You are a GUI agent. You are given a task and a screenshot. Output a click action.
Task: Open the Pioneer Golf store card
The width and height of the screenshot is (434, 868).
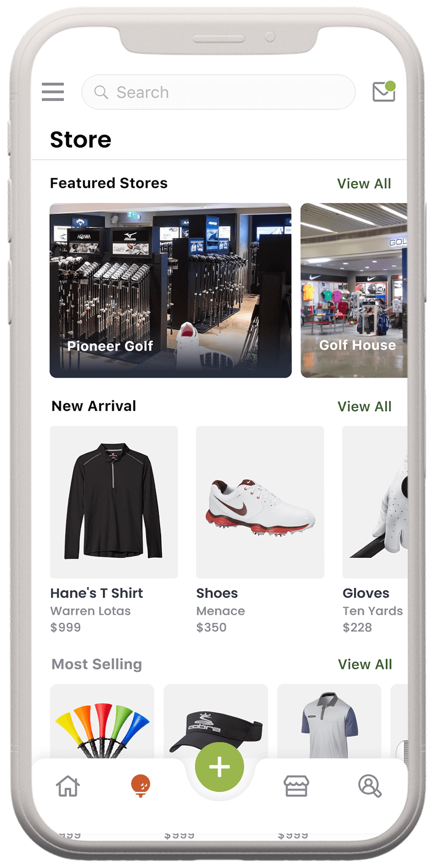[171, 290]
